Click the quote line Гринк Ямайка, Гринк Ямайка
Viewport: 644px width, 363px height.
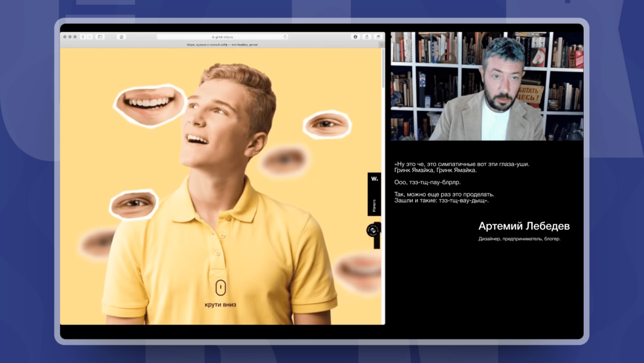435,170
